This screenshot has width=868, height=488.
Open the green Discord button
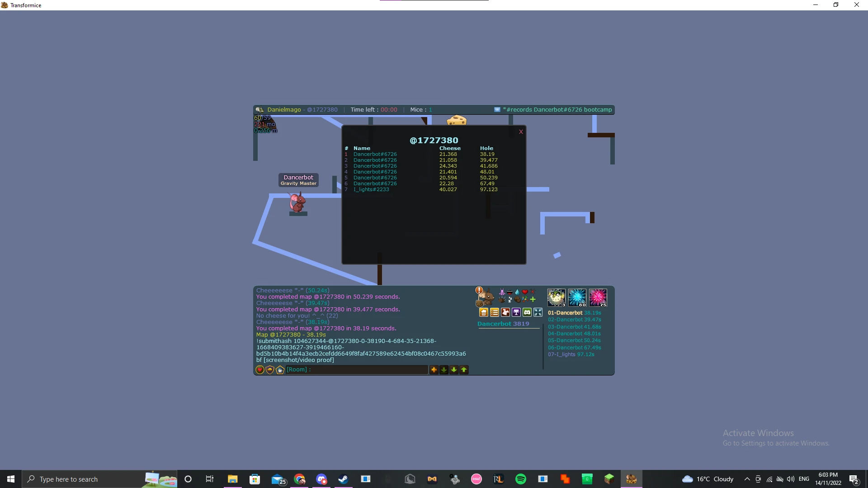(x=527, y=312)
